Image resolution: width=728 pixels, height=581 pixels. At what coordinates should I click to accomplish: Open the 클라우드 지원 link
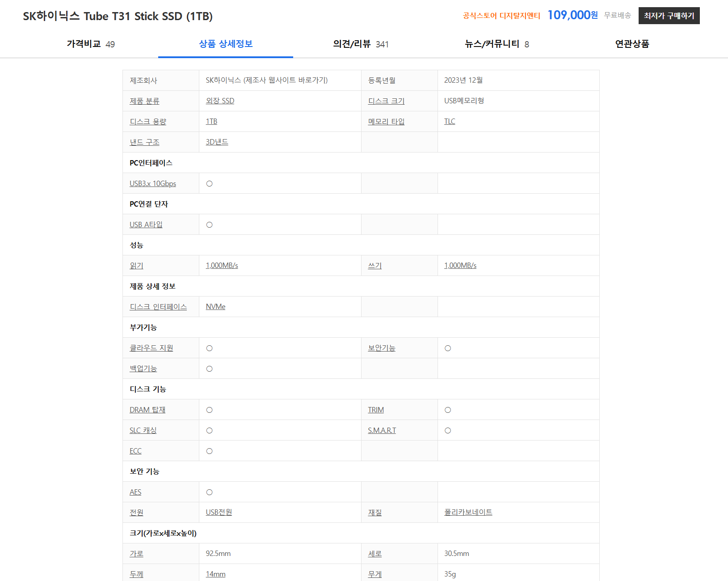pos(151,348)
